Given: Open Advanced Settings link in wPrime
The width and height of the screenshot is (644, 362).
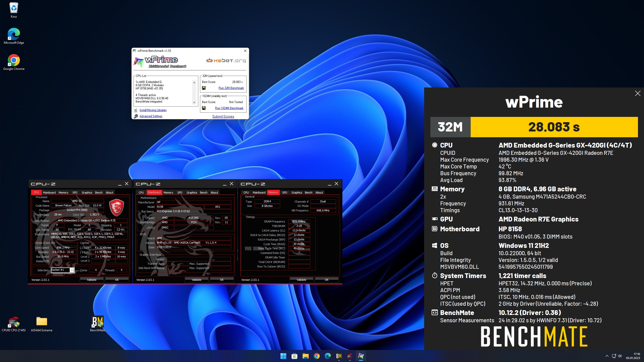Looking at the screenshot, I should pos(151,116).
